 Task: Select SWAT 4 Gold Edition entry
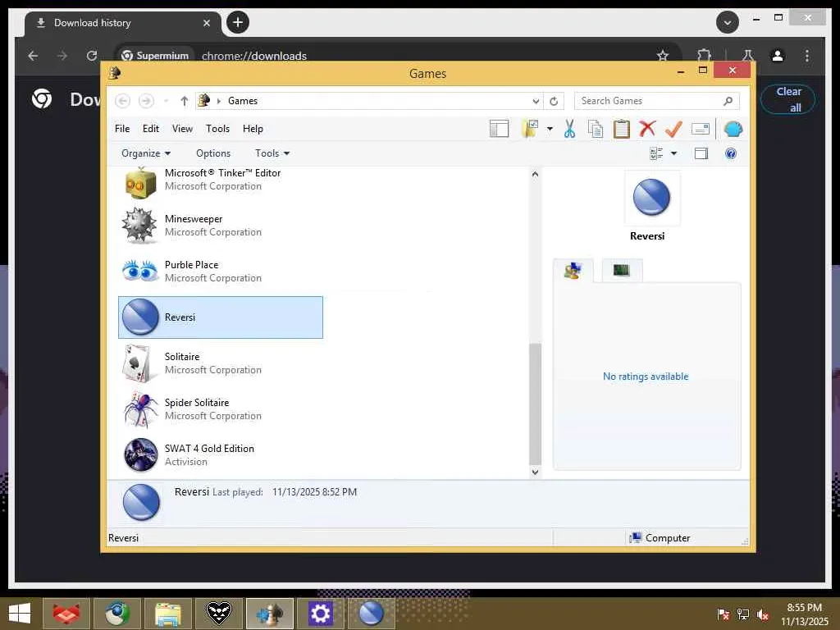point(221,454)
